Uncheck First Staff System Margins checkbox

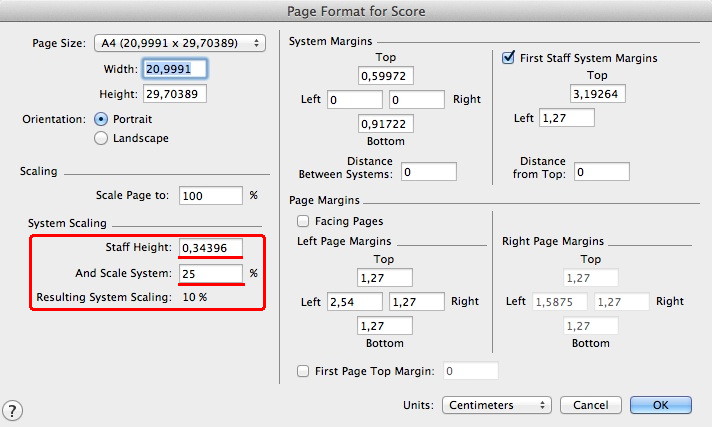508,58
